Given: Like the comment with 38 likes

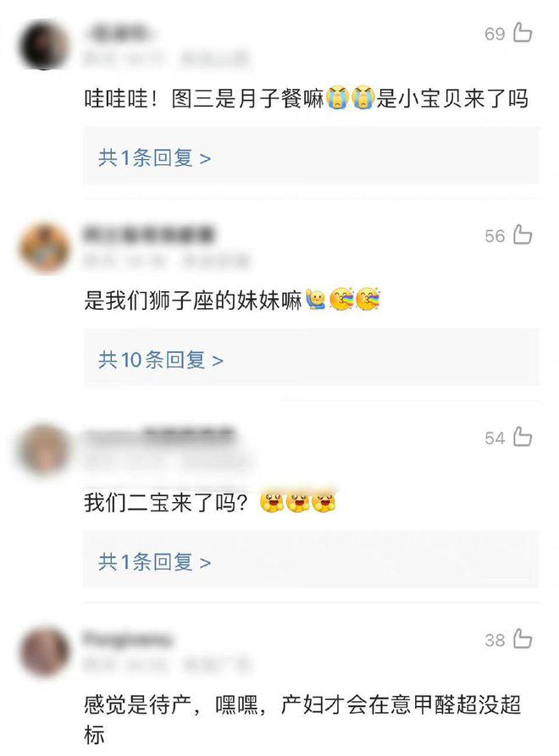Looking at the screenshot, I should click(523, 639).
